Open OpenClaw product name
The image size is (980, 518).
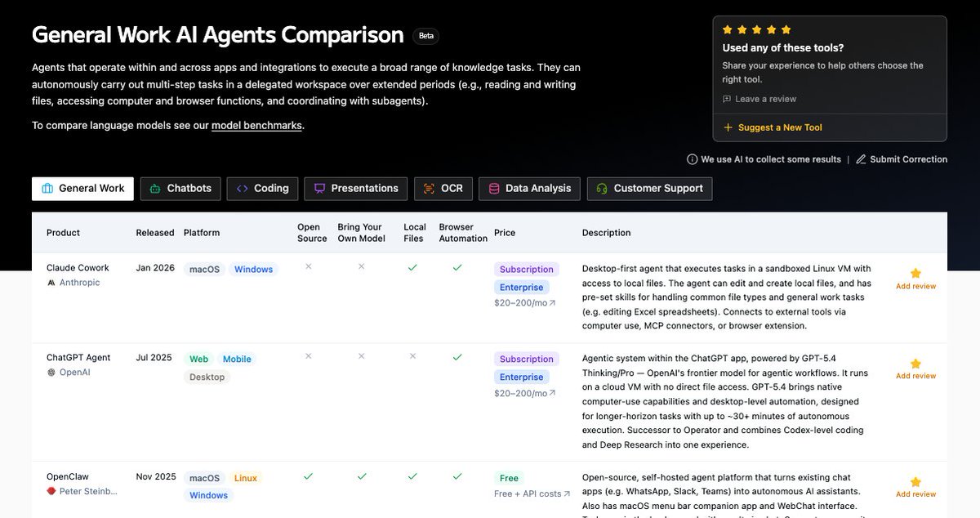68,477
